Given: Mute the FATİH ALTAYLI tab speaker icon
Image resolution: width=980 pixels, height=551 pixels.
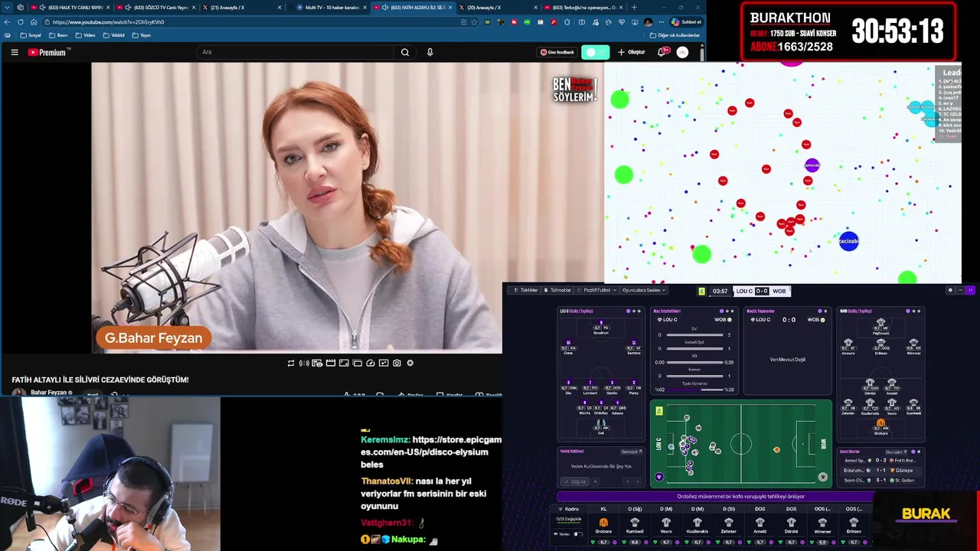Looking at the screenshot, I should 386,8.
